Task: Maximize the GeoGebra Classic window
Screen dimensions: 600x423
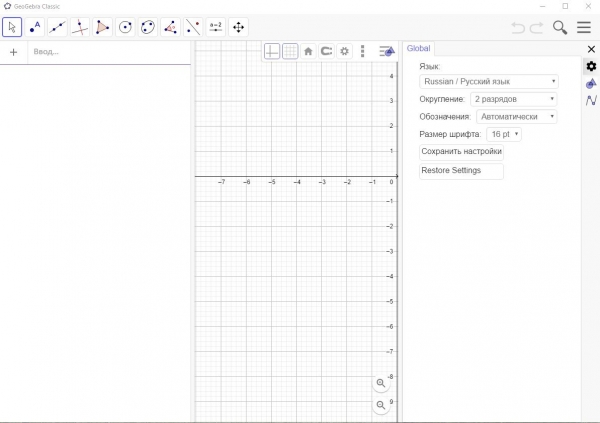Action: point(565,6)
